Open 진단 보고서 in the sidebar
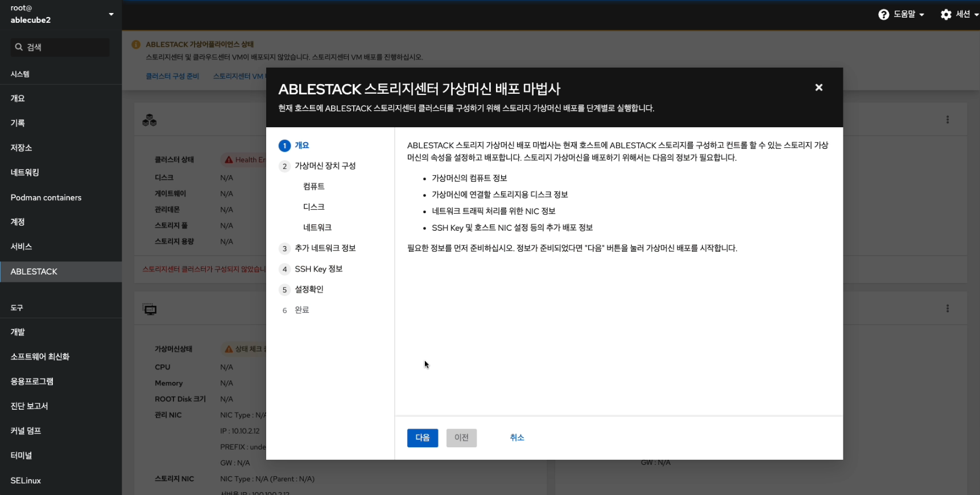The height and width of the screenshot is (495, 980). pos(61,406)
